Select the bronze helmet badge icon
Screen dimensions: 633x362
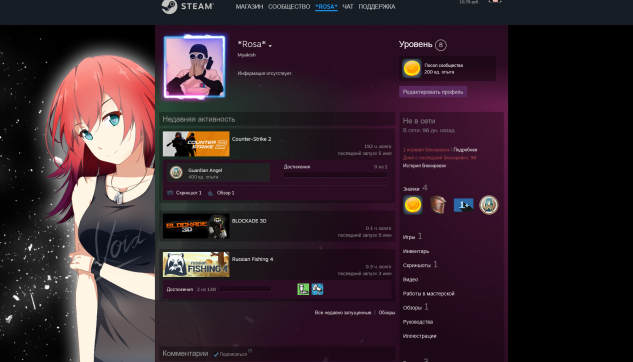(x=438, y=205)
